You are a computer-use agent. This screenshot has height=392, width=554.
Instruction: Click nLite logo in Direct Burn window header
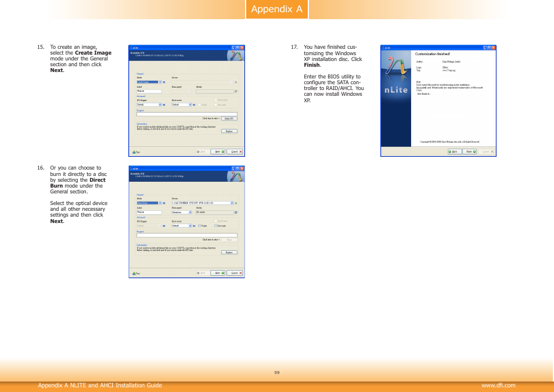pyautogui.click(x=235, y=177)
